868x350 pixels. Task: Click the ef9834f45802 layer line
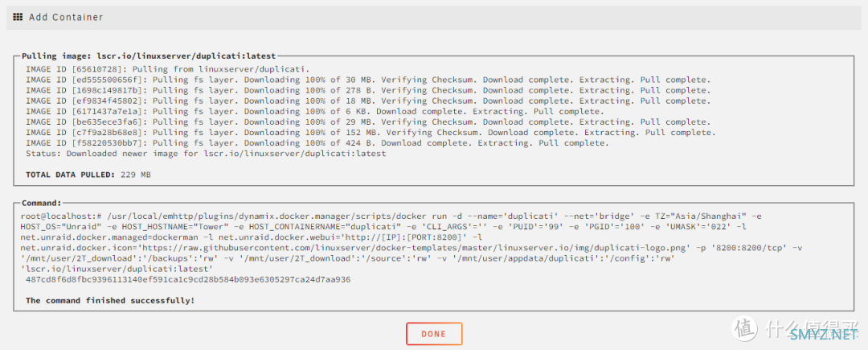coord(367,101)
